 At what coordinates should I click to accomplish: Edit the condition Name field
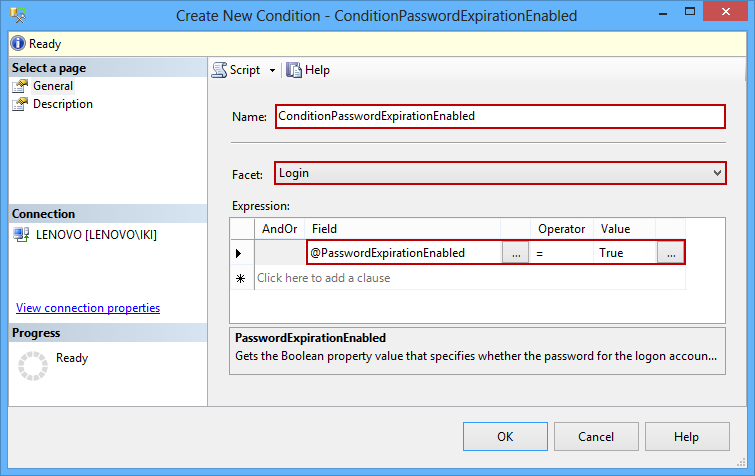(498, 116)
